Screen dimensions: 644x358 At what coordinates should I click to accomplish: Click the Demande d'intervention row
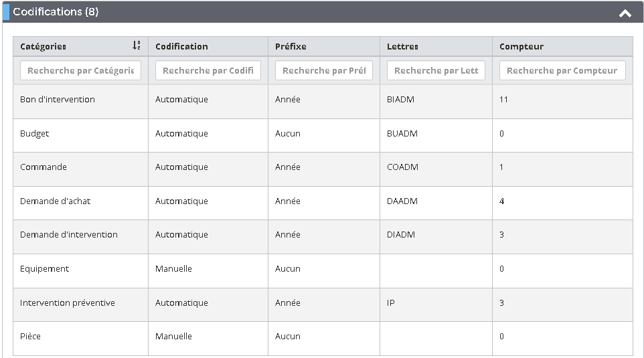tap(68, 235)
